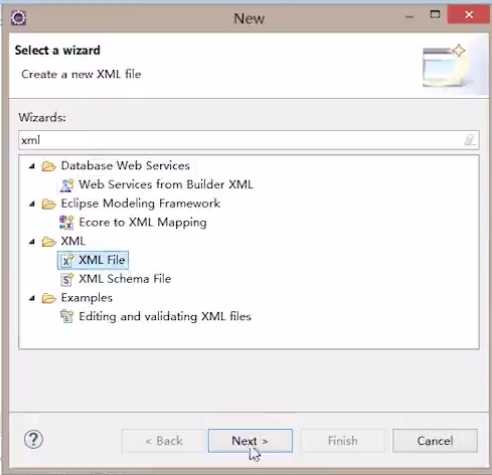Select Eclipse Modeling Framework category
492x475 pixels.
[140, 203]
